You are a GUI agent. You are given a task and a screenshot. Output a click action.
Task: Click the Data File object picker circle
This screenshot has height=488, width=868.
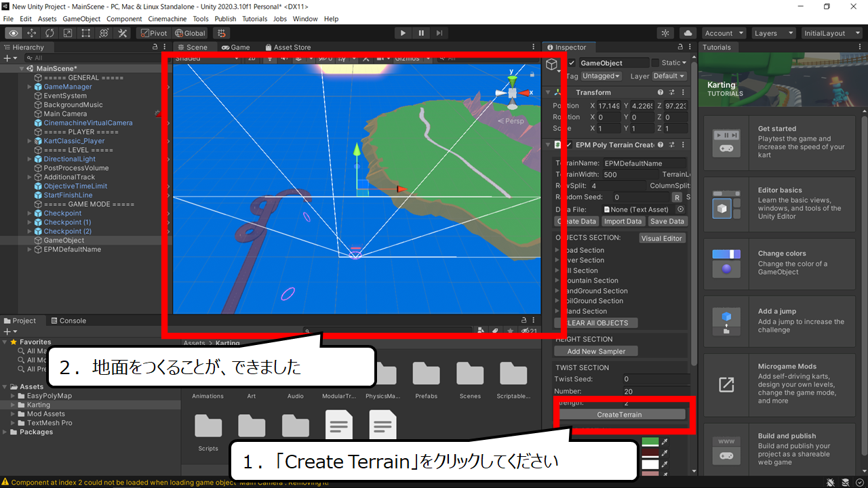680,209
